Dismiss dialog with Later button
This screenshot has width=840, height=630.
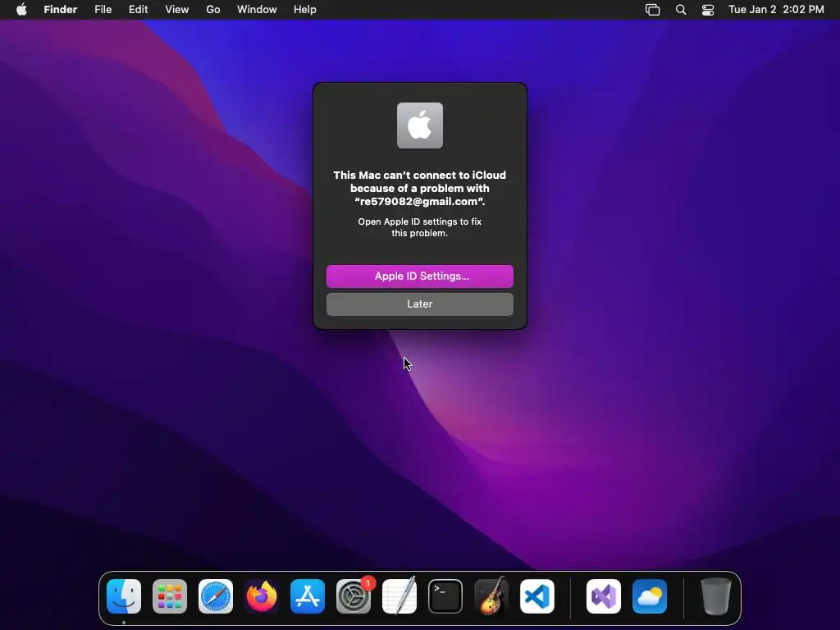420,304
